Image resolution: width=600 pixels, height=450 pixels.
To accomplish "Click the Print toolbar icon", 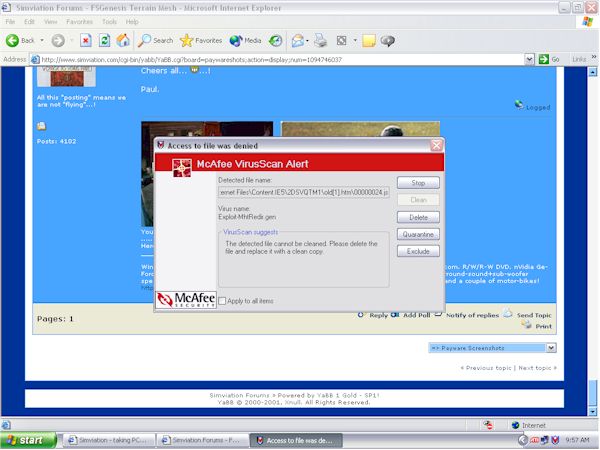I will [x=320, y=41].
